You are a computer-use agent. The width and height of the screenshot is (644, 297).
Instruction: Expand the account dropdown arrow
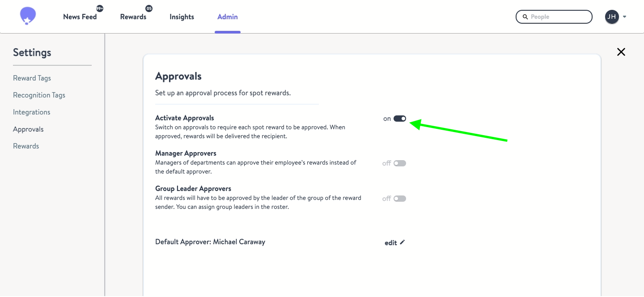[625, 17]
